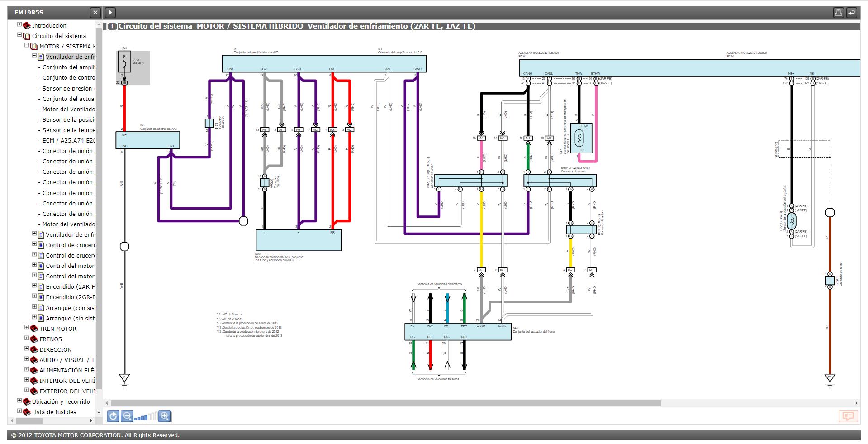Viewport: 868px width, 444px height.
Task: Click the zoom out magnifier button
Action: (x=127, y=416)
